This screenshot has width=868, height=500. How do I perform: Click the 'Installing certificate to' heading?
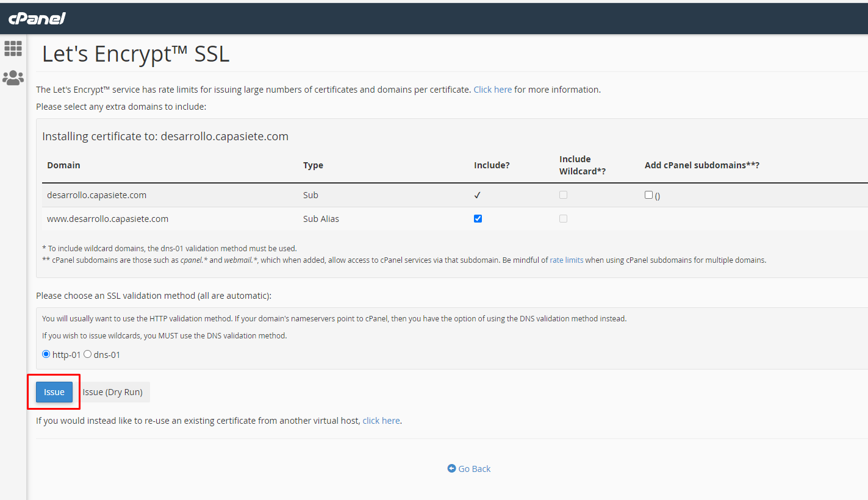coord(165,137)
